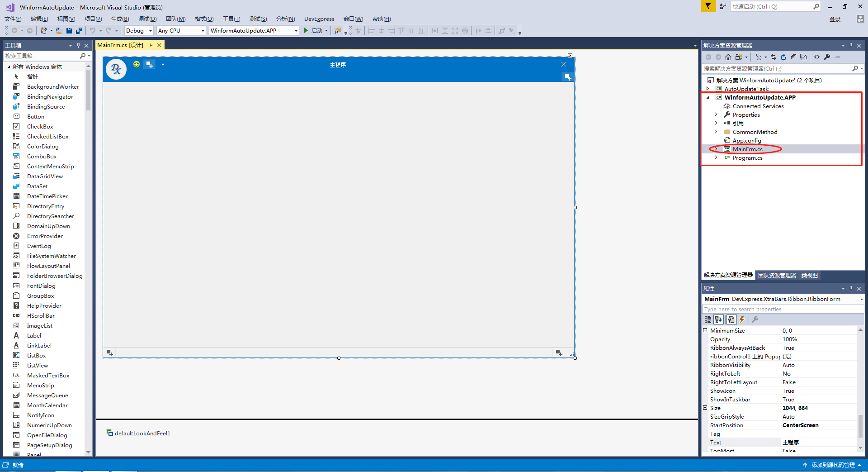The width and height of the screenshot is (868, 472).
Task: Click Solution Explorer pending changes filter icon
Action: point(759,57)
